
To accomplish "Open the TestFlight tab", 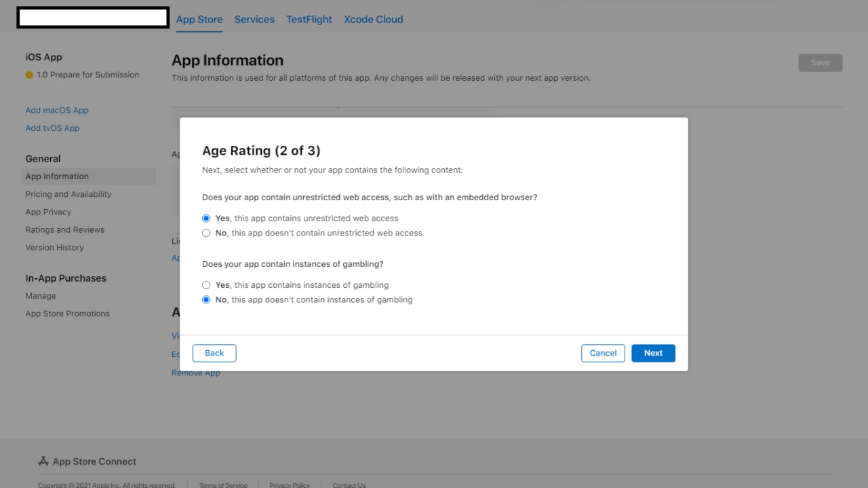I will pos(309,20).
